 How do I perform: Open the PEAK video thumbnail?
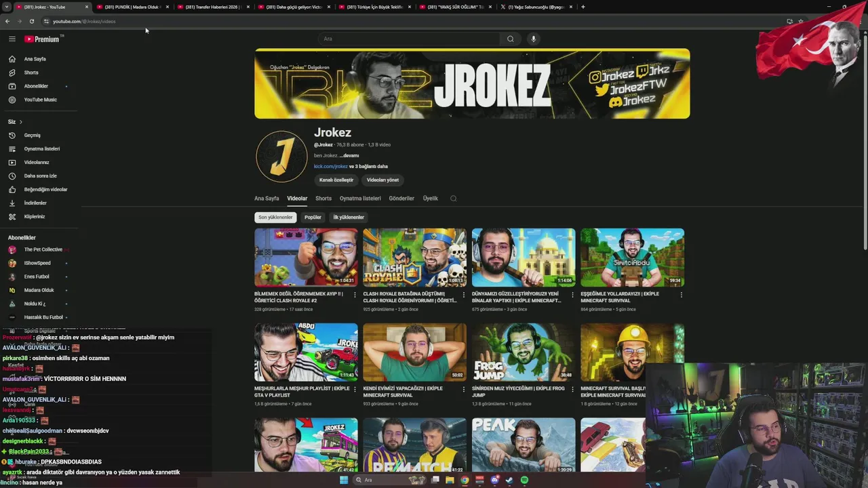pos(524,445)
